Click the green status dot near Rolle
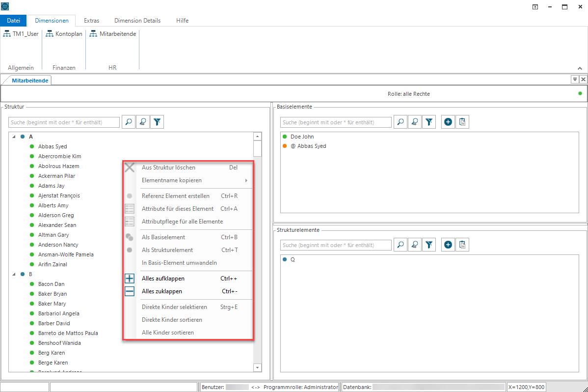 [580, 93]
